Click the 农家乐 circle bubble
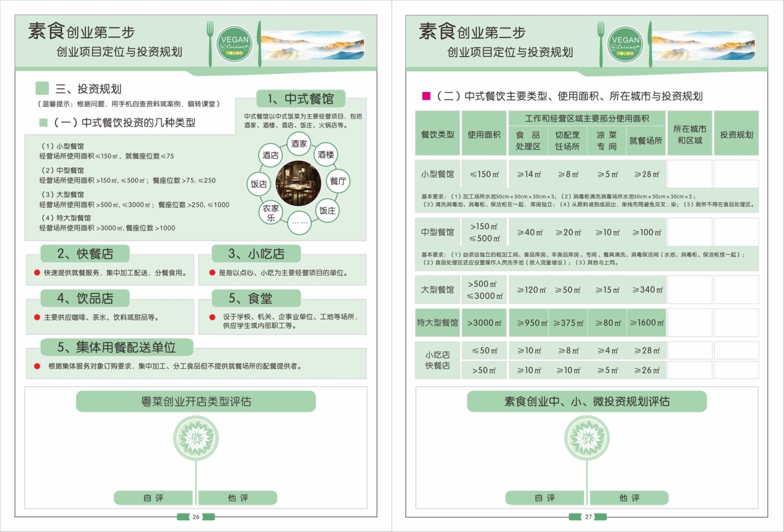This screenshot has height=532, width=784. [271, 212]
